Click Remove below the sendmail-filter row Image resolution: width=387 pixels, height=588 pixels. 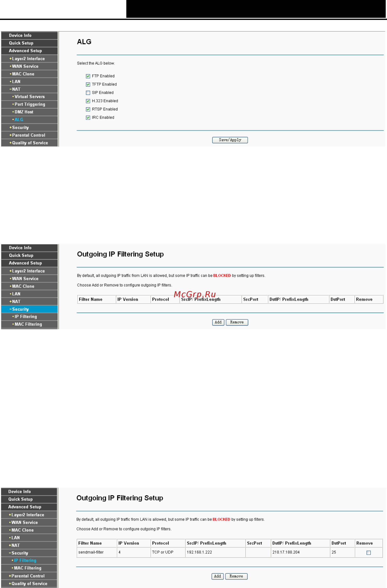(x=236, y=576)
